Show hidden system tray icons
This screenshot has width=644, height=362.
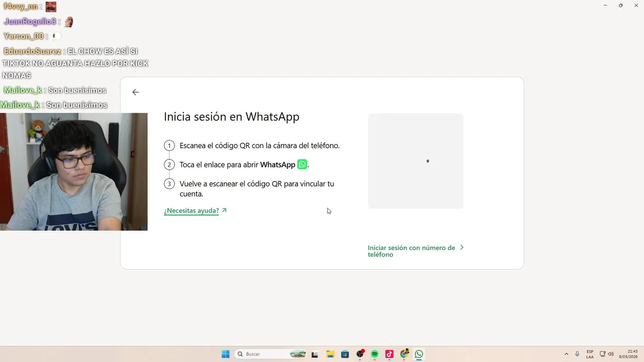point(567,354)
